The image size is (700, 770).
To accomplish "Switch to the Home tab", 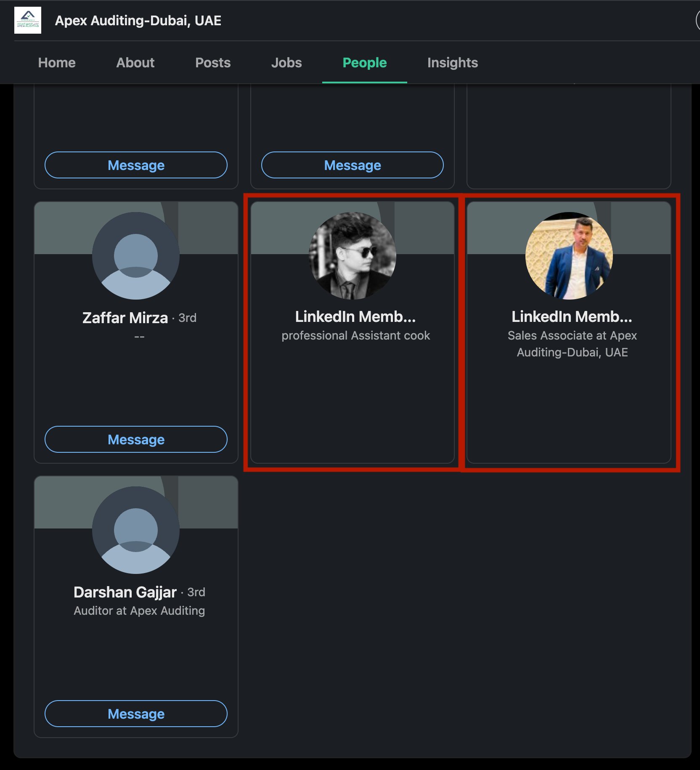I will pyautogui.click(x=57, y=63).
